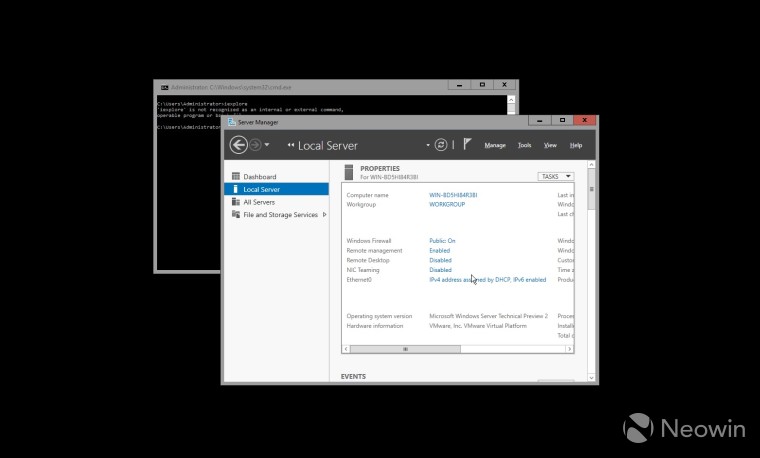Viewport: 760px width, 458px height.
Task: Click the VMware Virtual Platform hardware text
Action: click(478, 326)
